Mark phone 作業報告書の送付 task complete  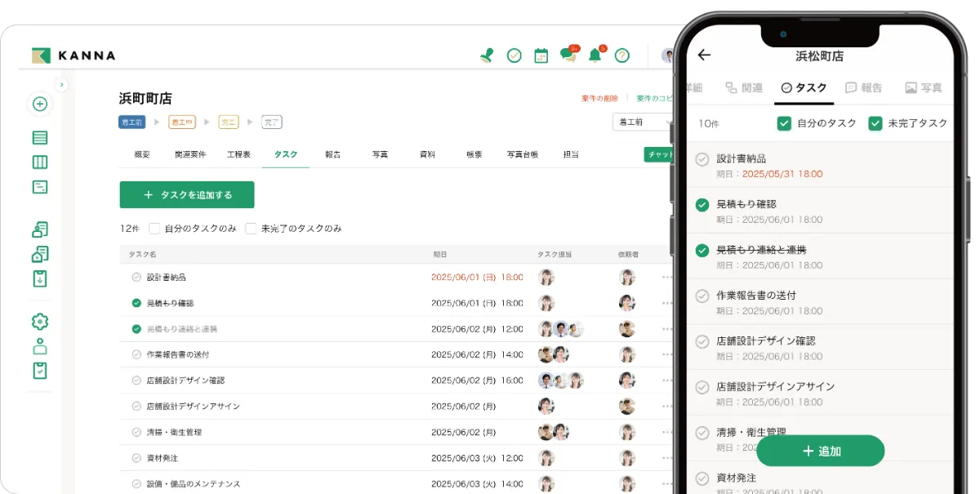pos(702,296)
